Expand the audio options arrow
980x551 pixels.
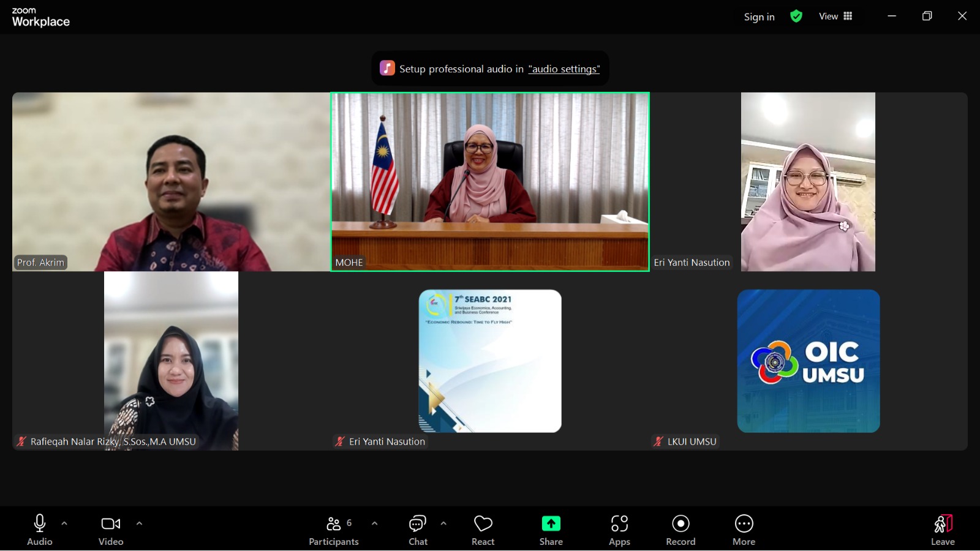[64, 523]
